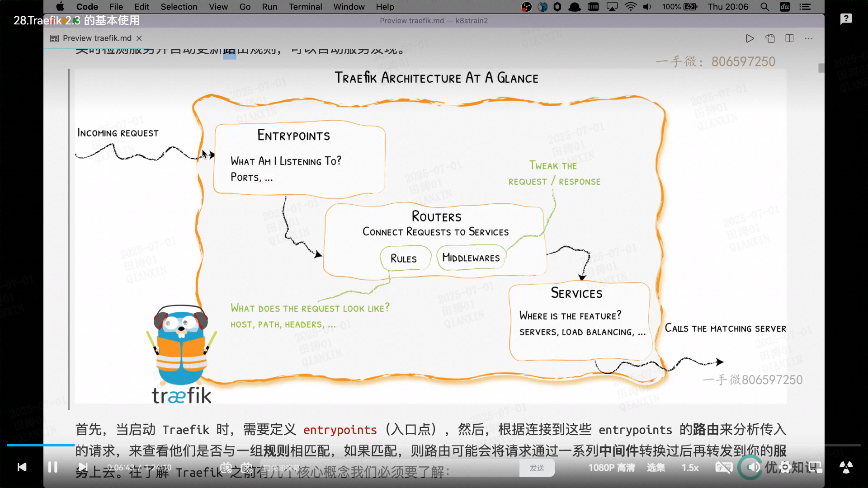868x488 pixels.
Task: Open the Terminal menu
Action: [x=305, y=7]
